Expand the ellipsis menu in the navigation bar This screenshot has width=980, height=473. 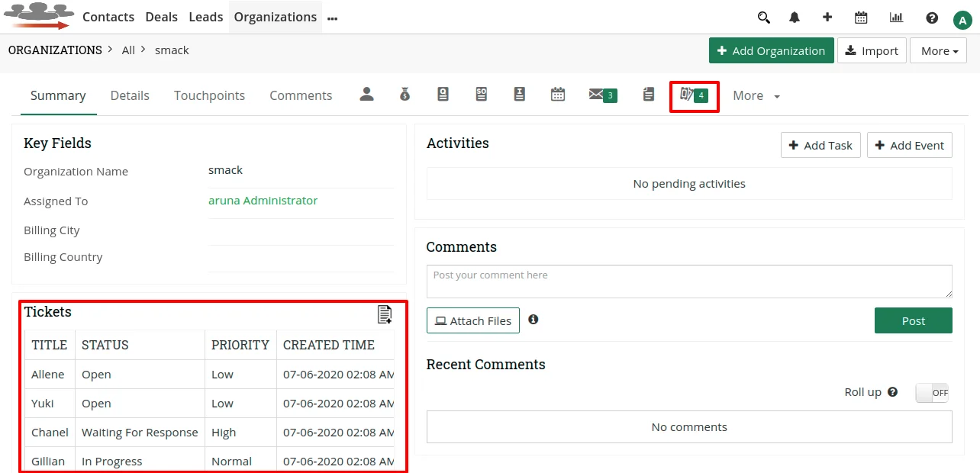(x=332, y=17)
